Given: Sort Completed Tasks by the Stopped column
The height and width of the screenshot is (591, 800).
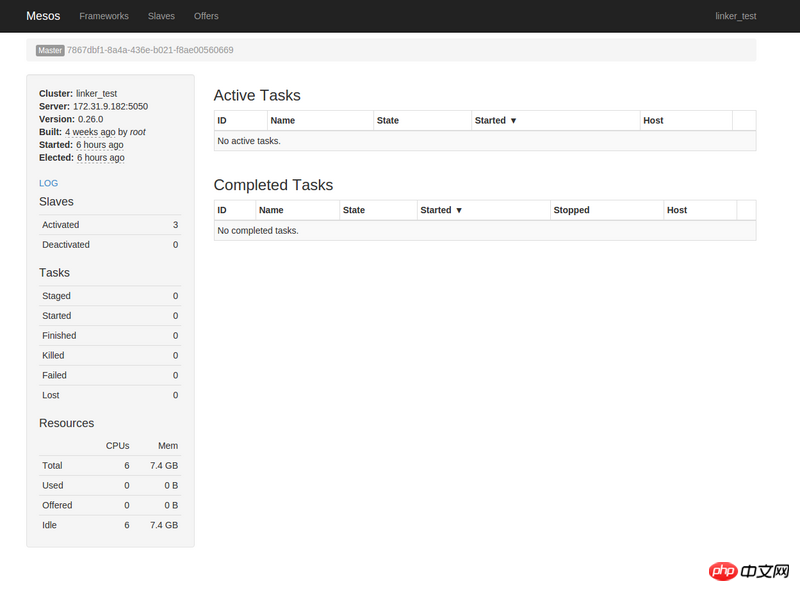Looking at the screenshot, I should point(571,210).
